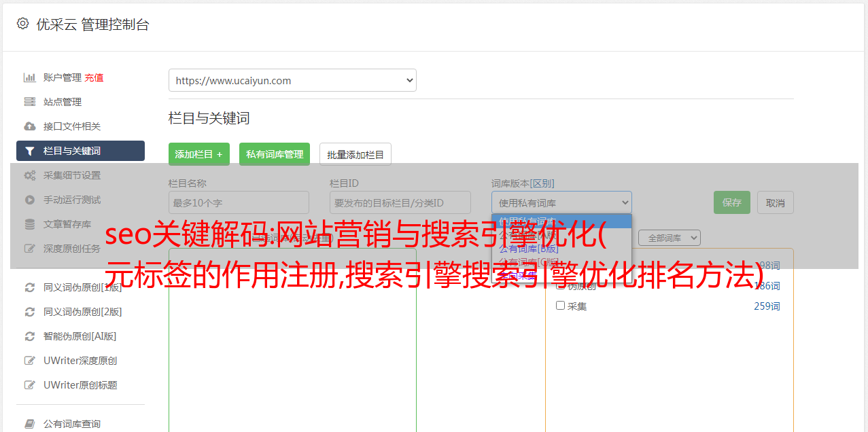Click the green-bordered keyword text area
This screenshot has width=868, height=432.
coord(292,340)
